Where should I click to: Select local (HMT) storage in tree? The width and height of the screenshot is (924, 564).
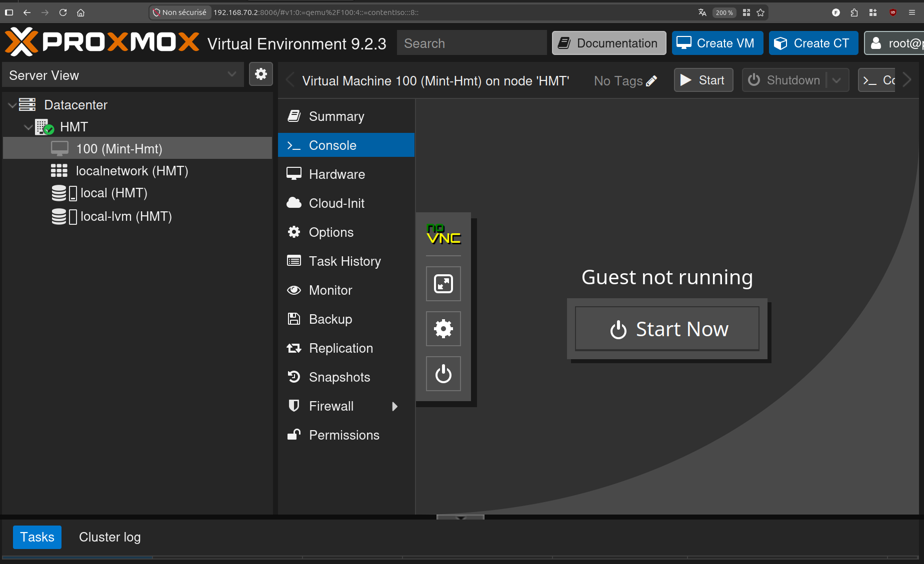click(x=137, y=193)
